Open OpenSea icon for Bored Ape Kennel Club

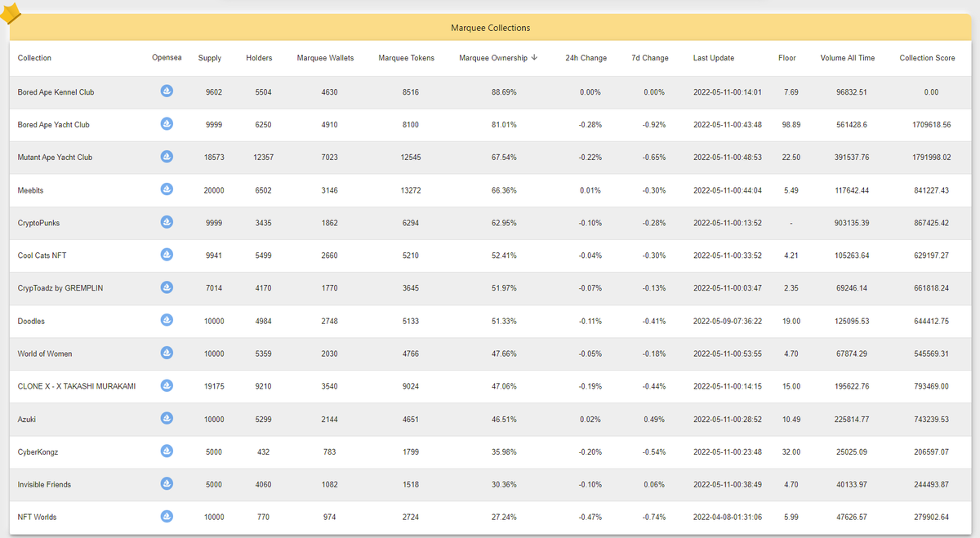pos(167,91)
